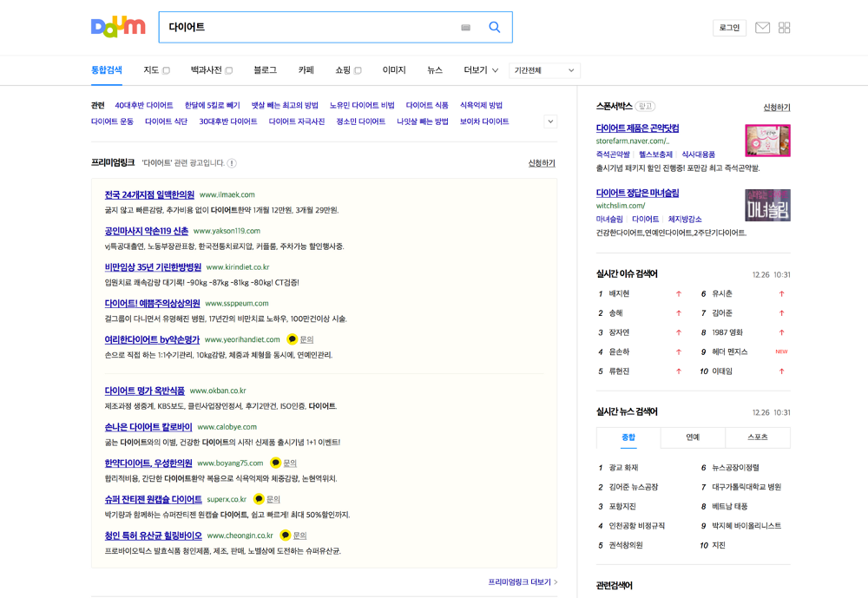Click related search 40대후반 다이어트

pyautogui.click(x=144, y=105)
